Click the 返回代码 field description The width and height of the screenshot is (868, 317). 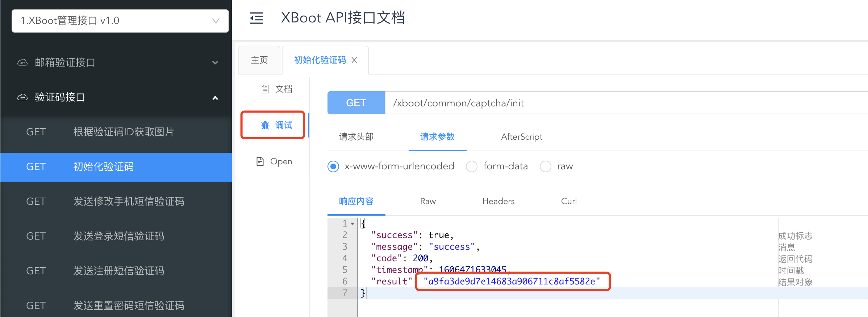coord(795,259)
